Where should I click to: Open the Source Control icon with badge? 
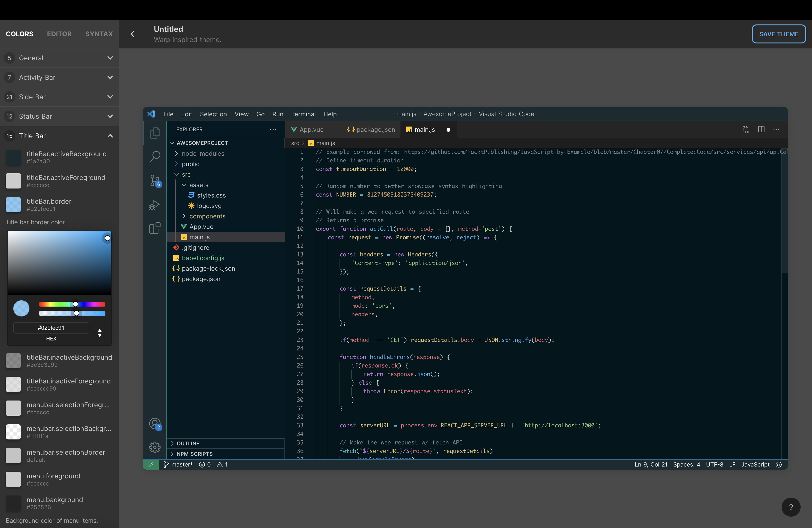155,180
